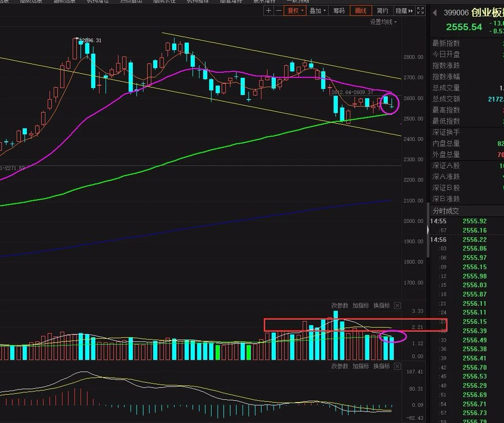Viewport: 504px width, 423px height.
Task: Select the 内盘总量 row label
Action: pos(446,144)
